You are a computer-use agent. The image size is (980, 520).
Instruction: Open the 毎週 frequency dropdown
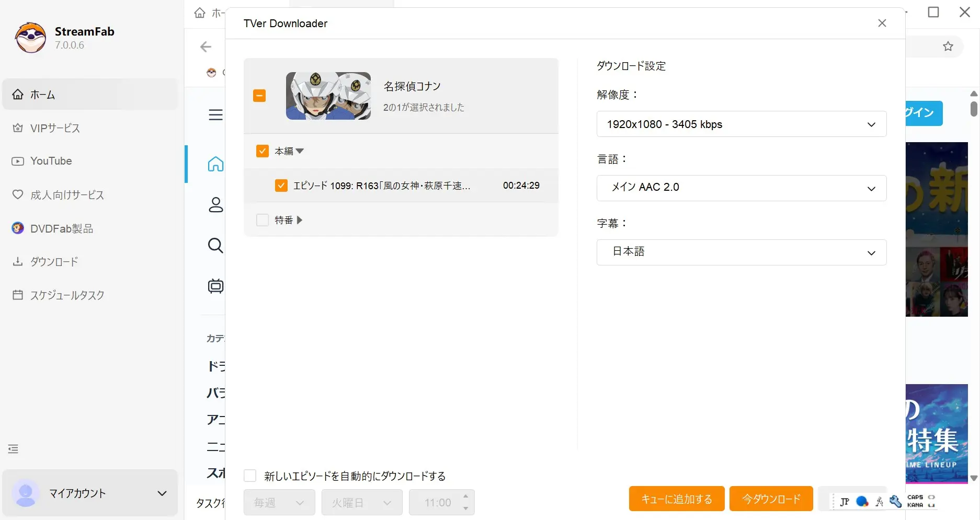point(279,502)
